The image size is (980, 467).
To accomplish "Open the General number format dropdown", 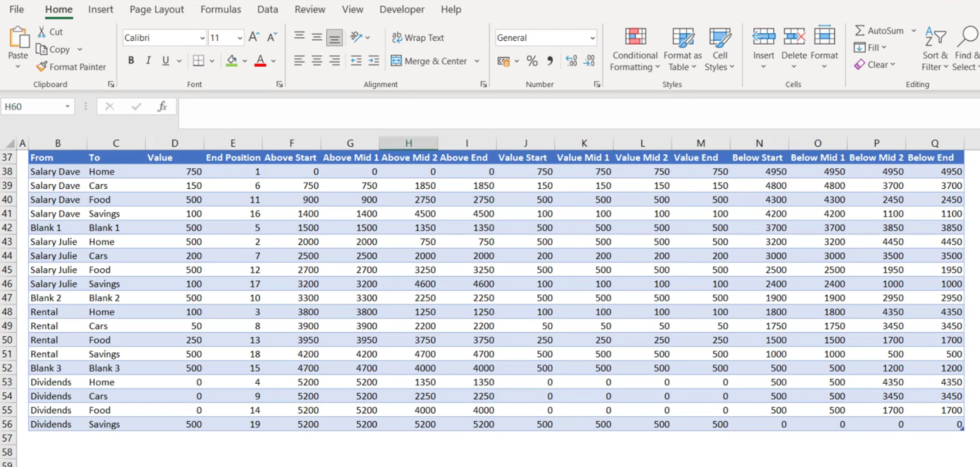I will pos(592,38).
